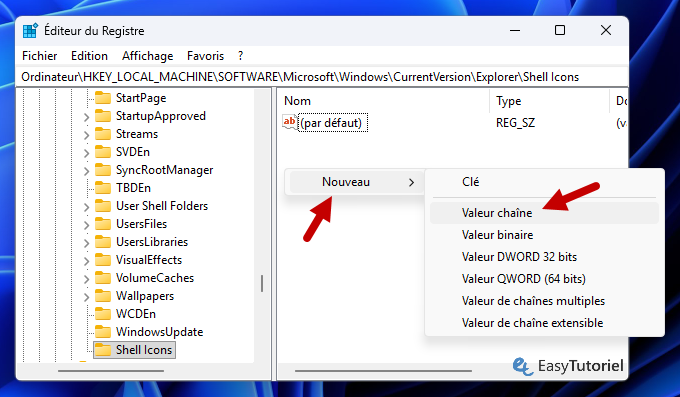
Task: Click the tree pane vertical scrollbar thumb
Action: click(262, 283)
